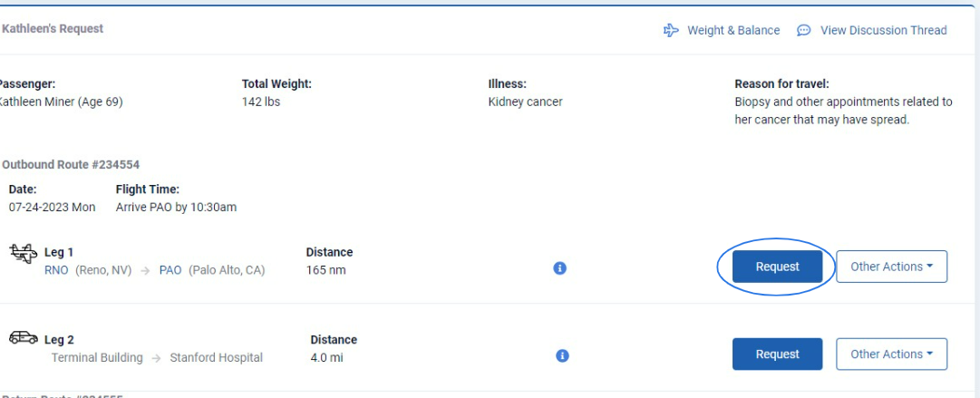This screenshot has width=980, height=398.
Task: Open the Weight & Balance link
Action: coord(733,30)
